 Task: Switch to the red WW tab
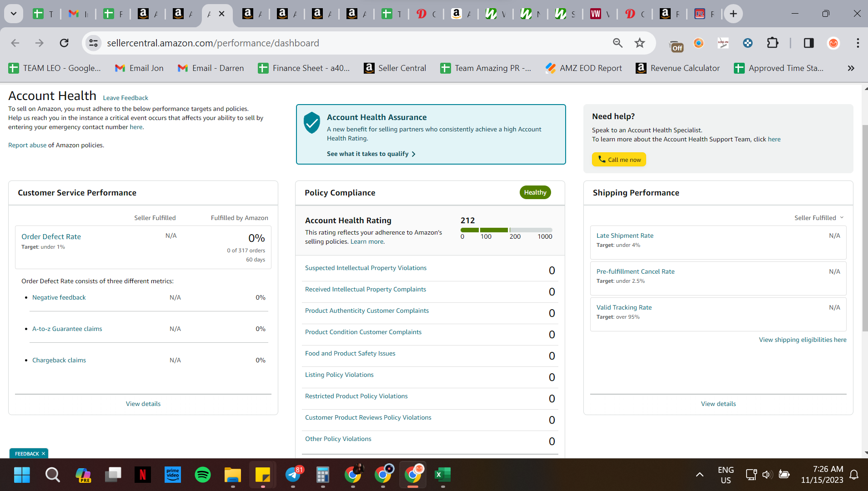click(600, 14)
